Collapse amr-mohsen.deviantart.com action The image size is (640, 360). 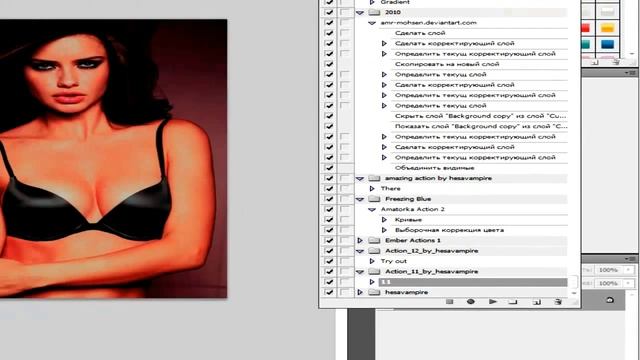(x=372, y=23)
